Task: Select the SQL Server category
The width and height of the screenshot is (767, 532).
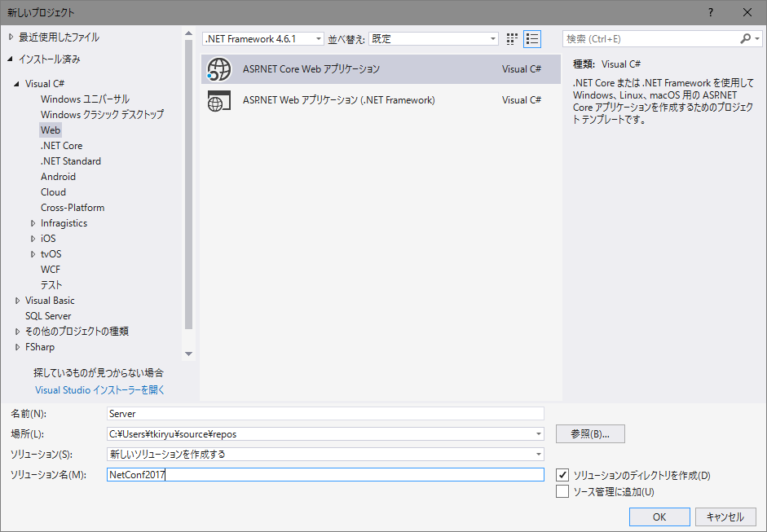Action: [48, 316]
